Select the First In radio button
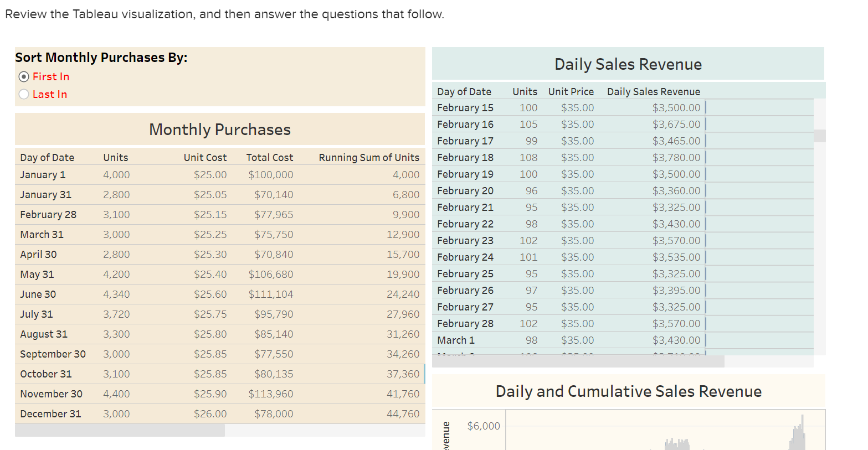This screenshot has width=868, height=450. 23,76
